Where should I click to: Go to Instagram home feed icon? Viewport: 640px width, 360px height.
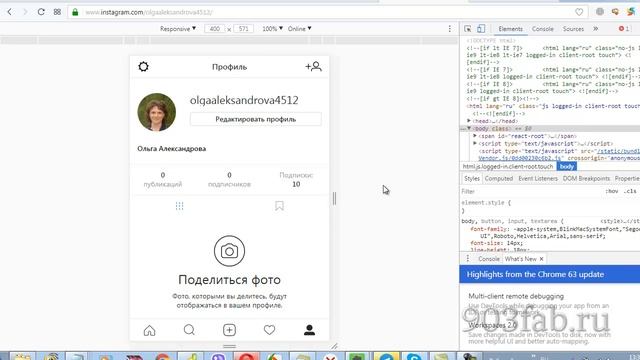(x=149, y=330)
